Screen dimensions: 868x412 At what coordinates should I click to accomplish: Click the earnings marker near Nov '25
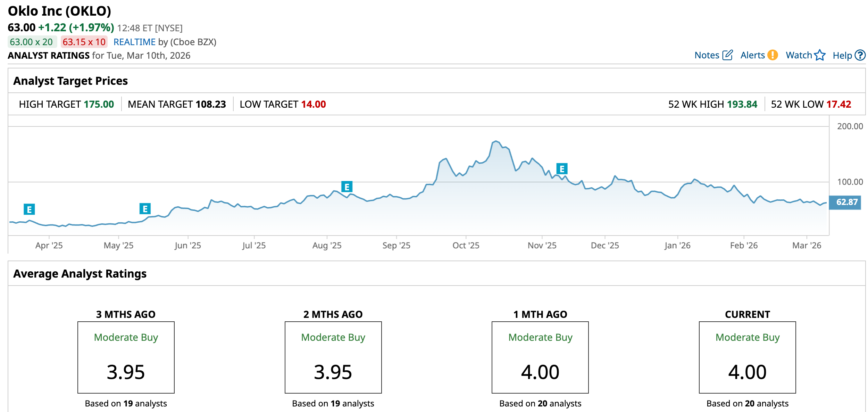point(562,169)
